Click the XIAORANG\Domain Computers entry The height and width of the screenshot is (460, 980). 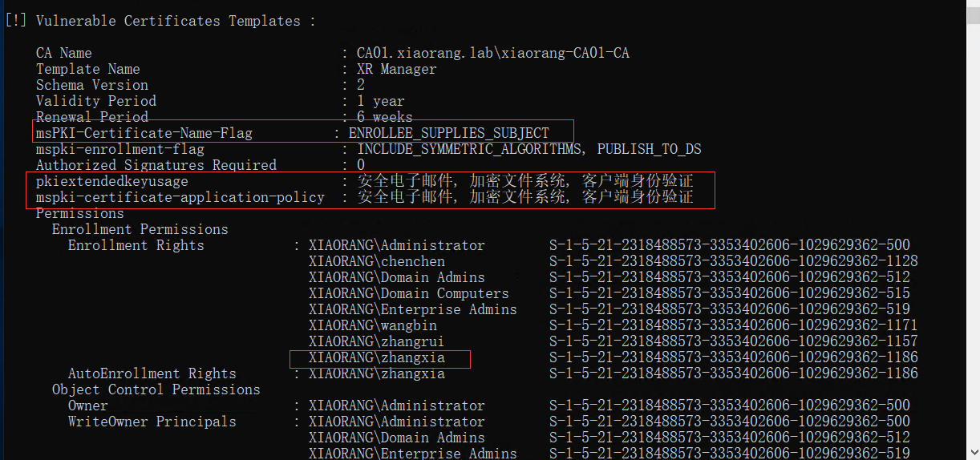tap(408, 293)
